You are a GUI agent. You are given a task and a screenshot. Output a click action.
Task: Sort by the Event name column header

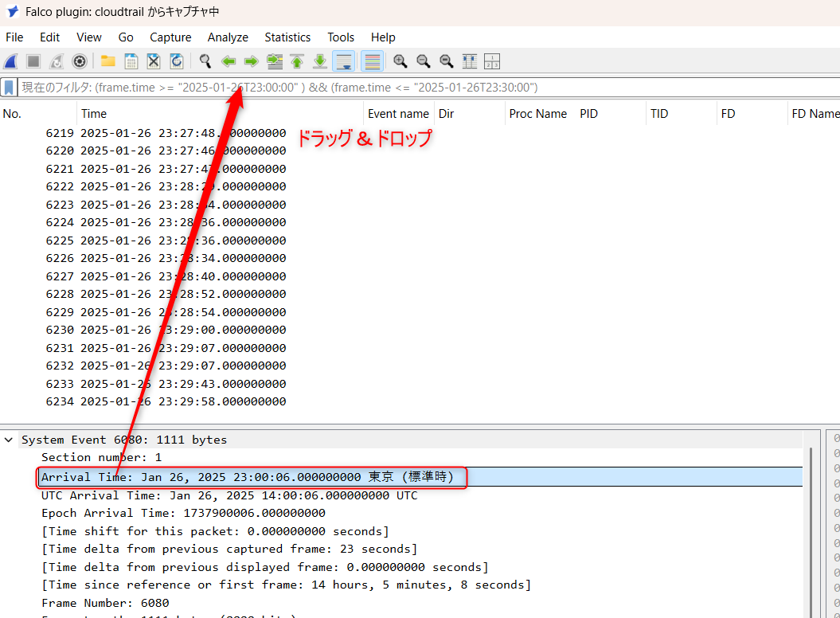point(399,114)
